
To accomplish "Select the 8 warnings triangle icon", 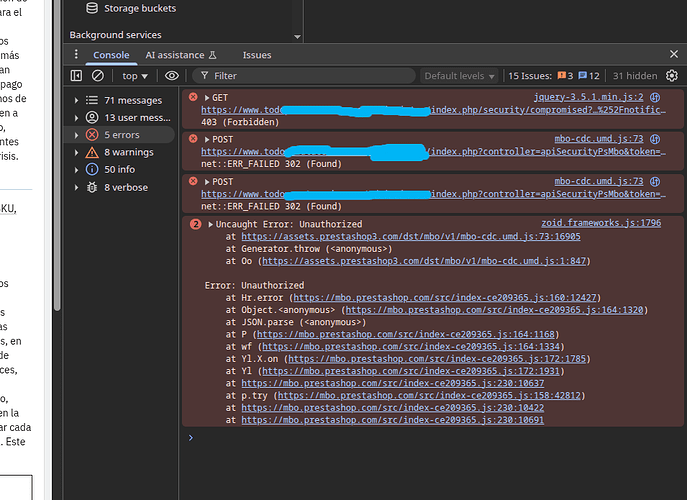I will 92,152.
